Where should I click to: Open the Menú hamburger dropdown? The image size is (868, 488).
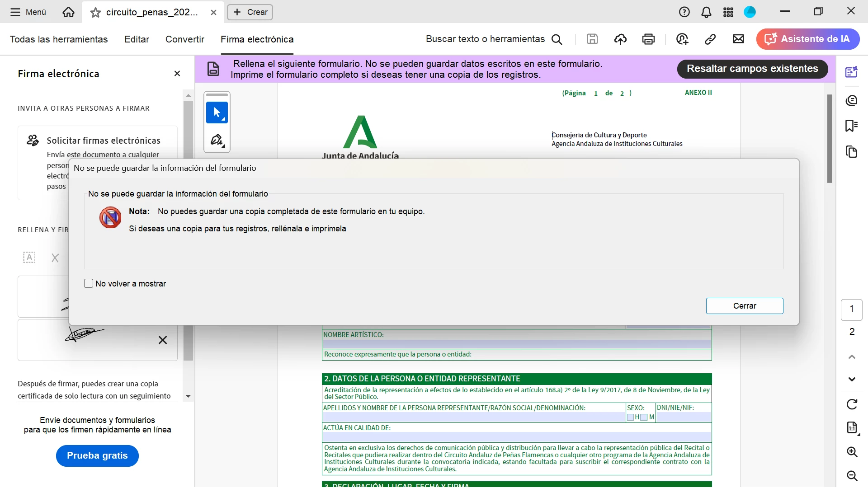28,12
